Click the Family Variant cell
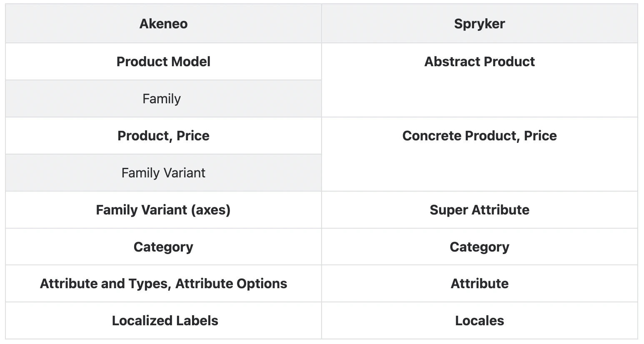This screenshot has height=344, width=644. pos(163,173)
